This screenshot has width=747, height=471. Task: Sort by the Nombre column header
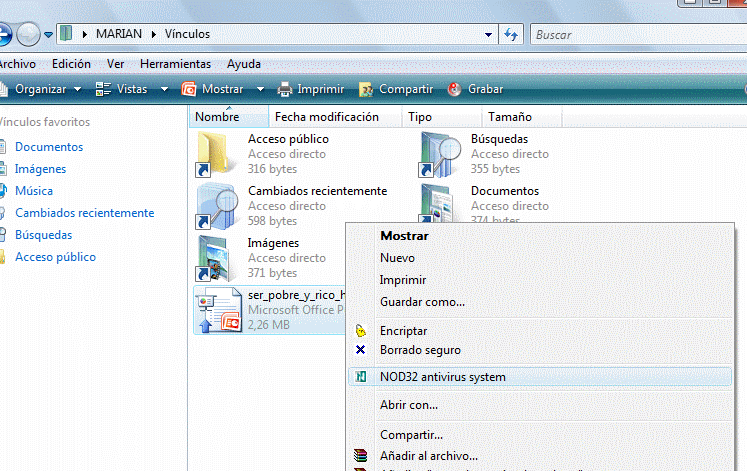pyautogui.click(x=229, y=117)
